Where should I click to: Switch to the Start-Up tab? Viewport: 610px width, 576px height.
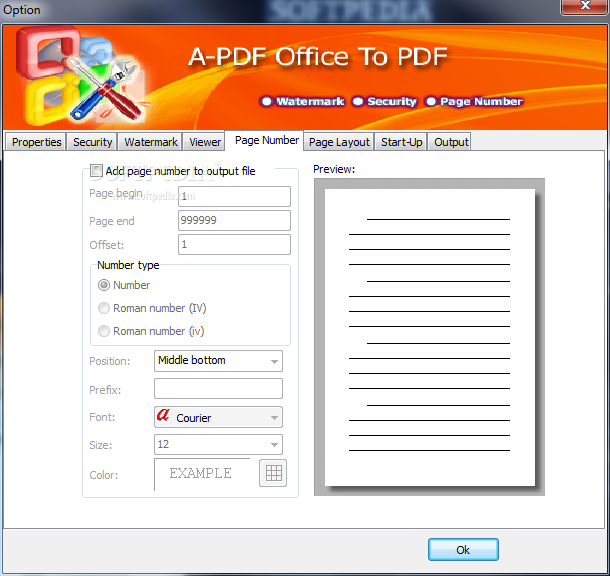tap(401, 142)
